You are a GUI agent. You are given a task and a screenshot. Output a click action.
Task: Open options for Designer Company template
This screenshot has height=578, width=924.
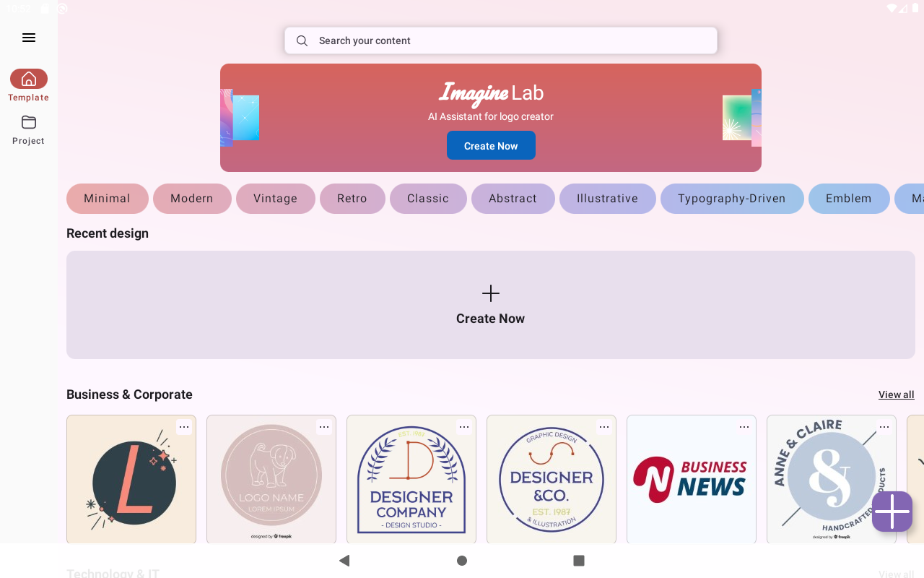pos(464,427)
